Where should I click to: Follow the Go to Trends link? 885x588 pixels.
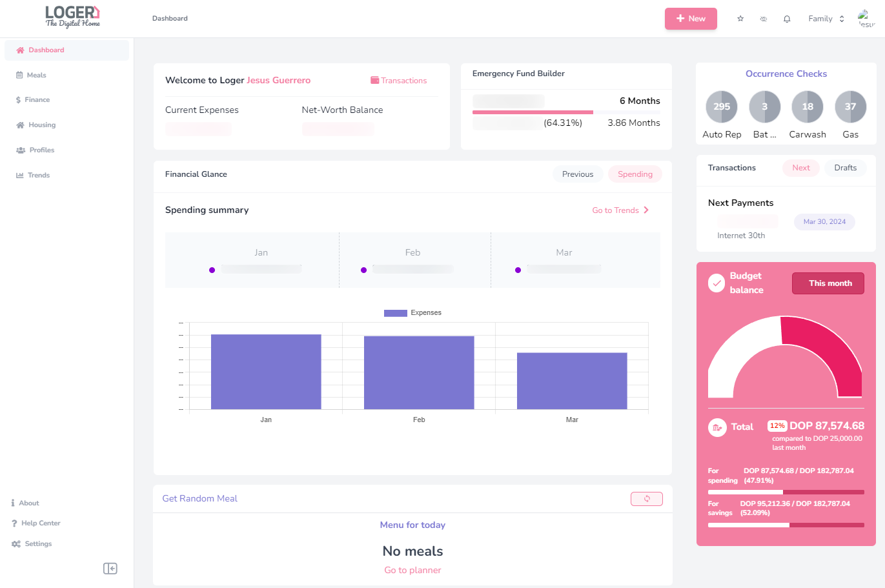[x=620, y=210]
